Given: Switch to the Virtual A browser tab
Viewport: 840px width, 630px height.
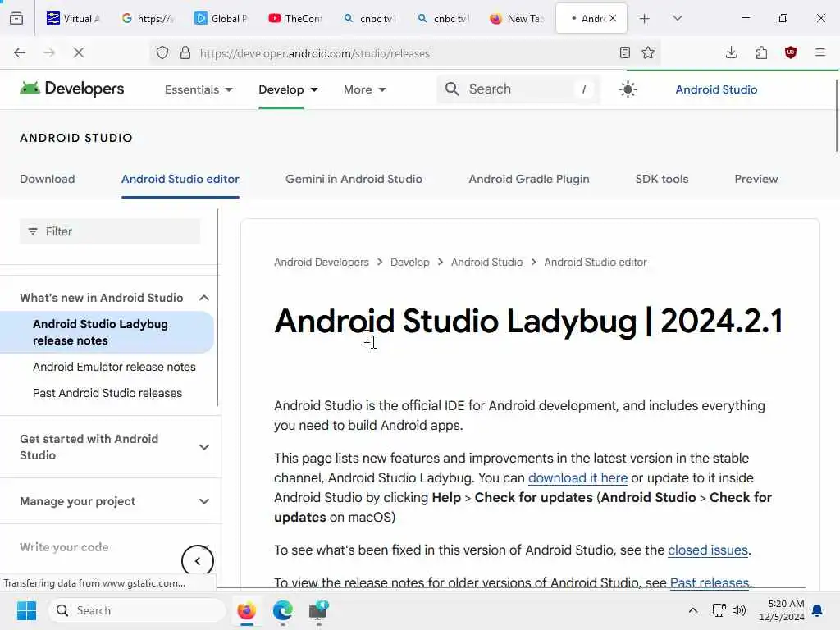Looking at the screenshot, I should pos(73,18).
